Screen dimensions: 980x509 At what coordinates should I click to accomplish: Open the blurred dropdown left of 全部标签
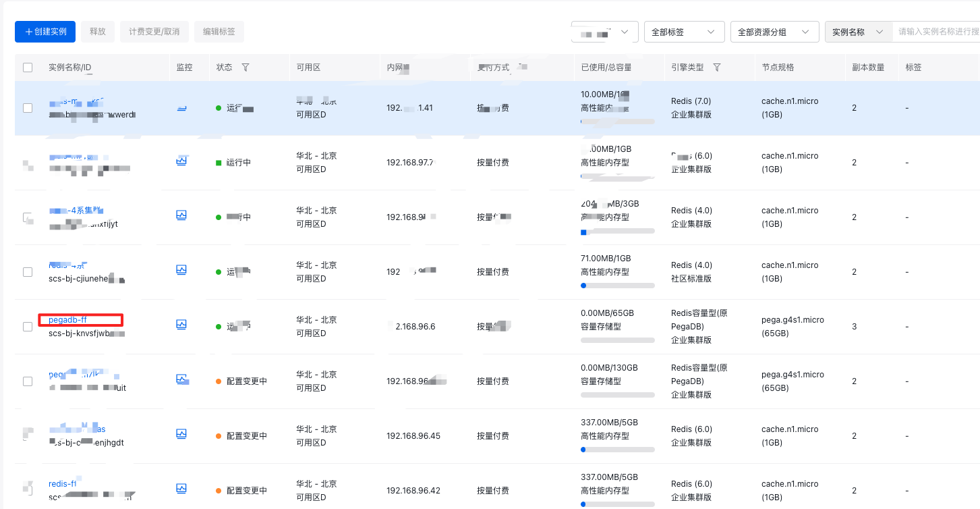point(604,32)
